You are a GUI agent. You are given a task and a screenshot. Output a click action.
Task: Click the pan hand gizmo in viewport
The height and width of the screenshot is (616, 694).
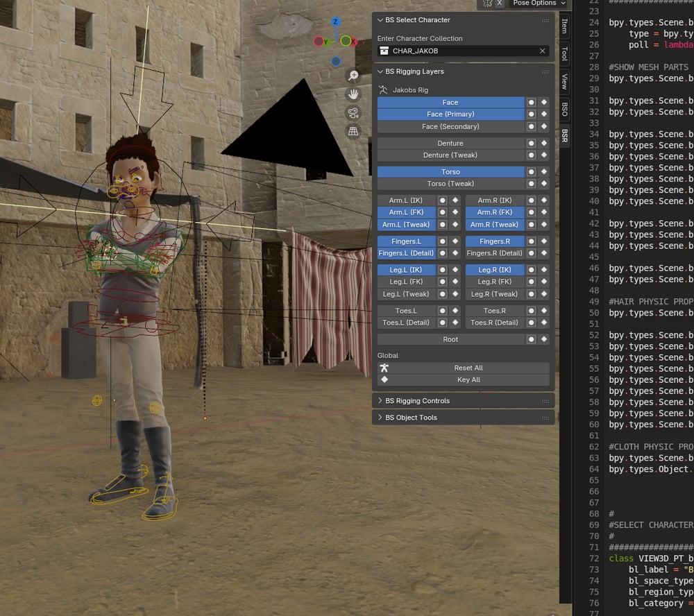(353, 94)
